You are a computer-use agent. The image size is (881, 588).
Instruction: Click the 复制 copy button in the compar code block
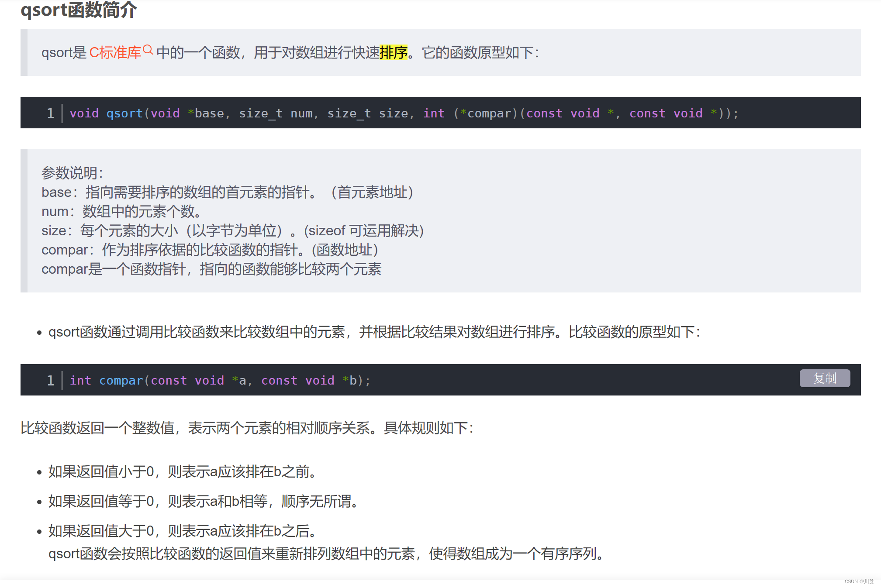(825, 378)
